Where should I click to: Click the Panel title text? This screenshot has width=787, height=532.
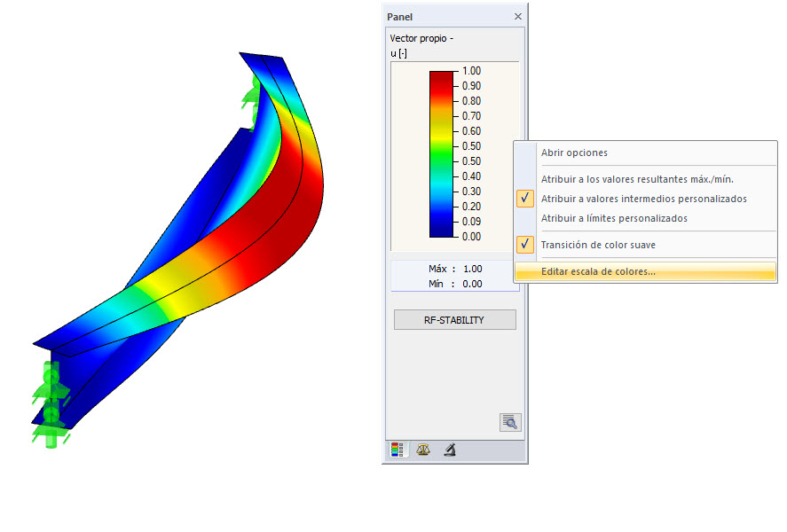pos(399,17)
